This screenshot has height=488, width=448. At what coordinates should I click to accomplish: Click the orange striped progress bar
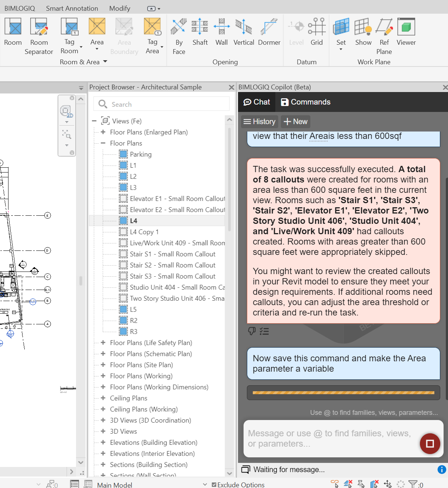pyautogui.click(x=343, y=393)
